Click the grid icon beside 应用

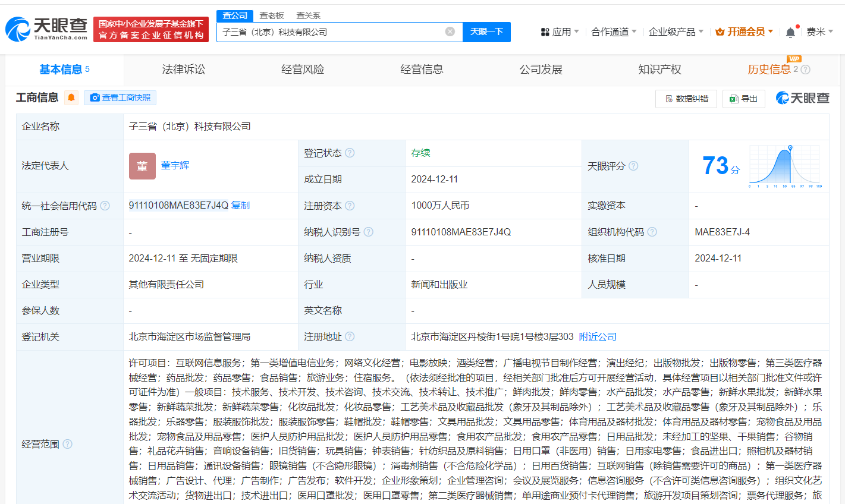coord(545,31)
